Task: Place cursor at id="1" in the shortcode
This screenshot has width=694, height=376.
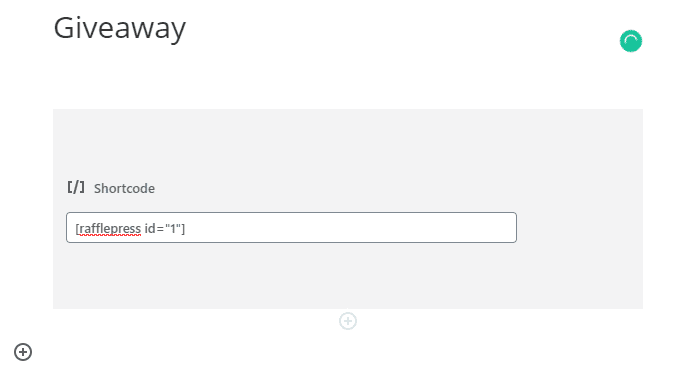Action: pyautogui.click(x=163, y=229)
